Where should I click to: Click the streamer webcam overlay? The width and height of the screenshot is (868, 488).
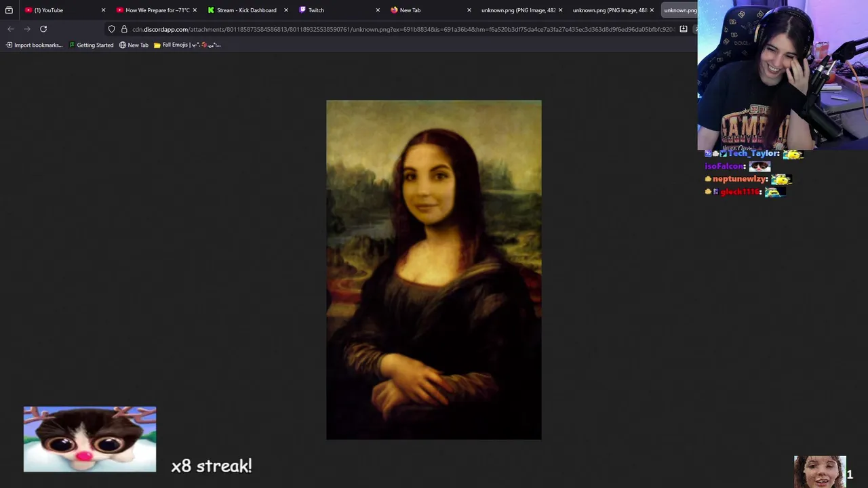[783, 75]
